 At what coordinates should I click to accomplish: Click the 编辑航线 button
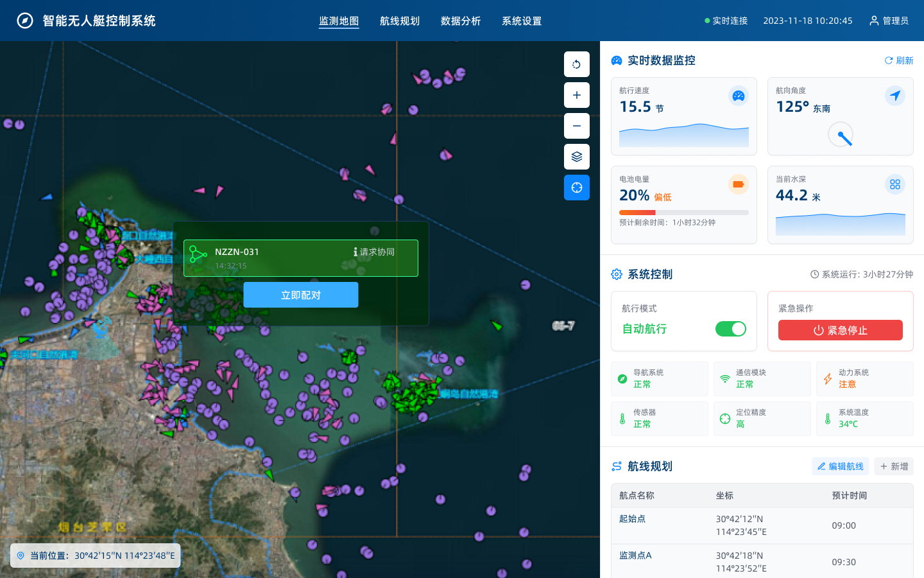coord(840,466)
